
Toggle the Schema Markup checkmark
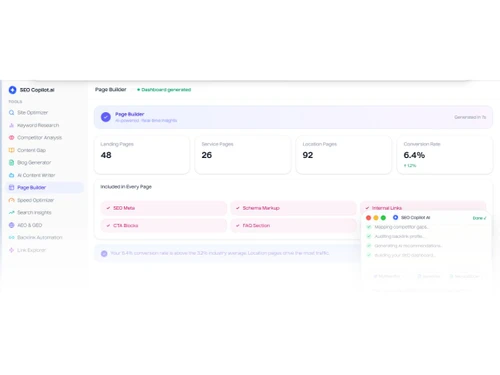pos(238,208)
